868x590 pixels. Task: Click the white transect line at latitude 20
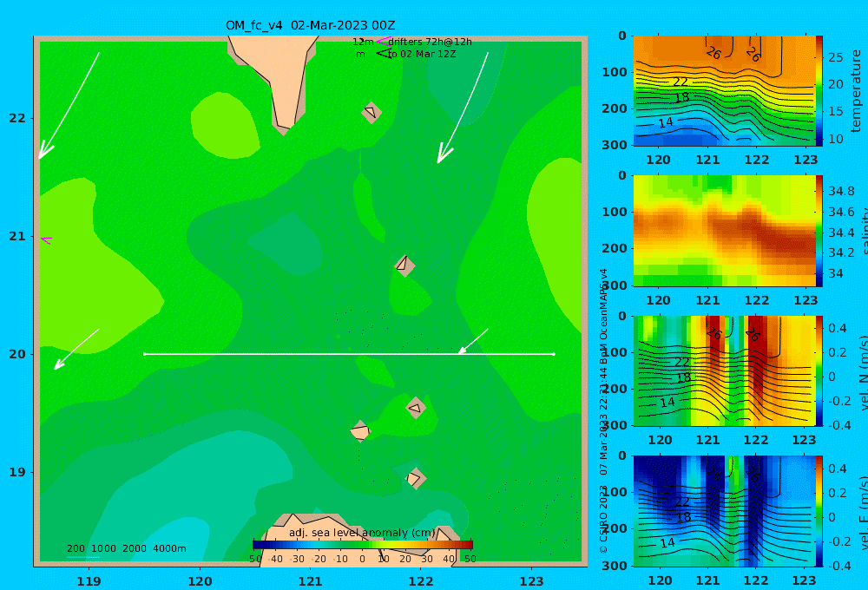tap(349, 354)
